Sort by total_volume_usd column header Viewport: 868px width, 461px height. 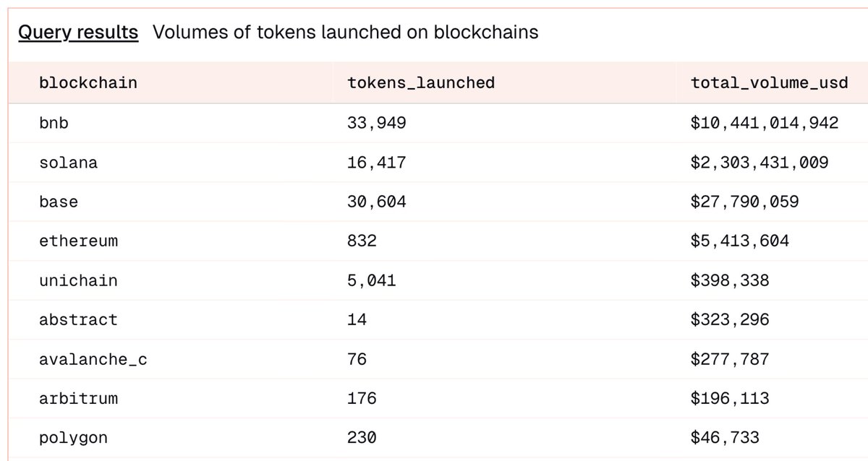(770, 82)
